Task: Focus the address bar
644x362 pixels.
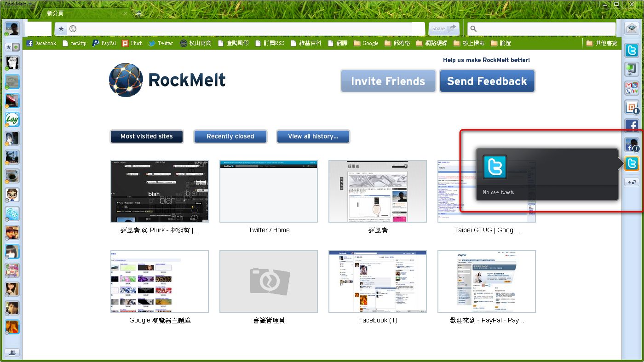Action: [246, 29]
